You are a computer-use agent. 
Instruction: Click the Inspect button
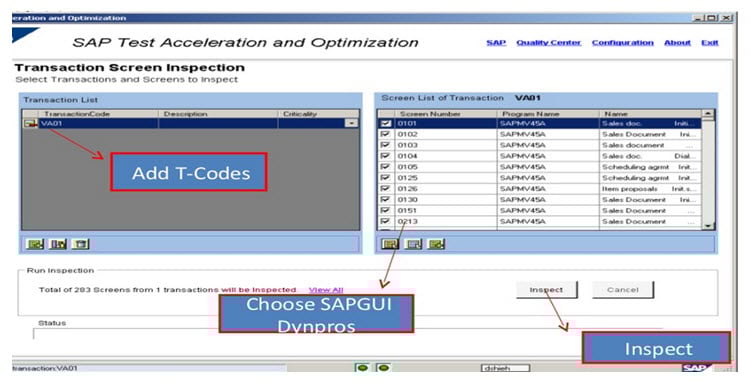click(x=546, y=289)
